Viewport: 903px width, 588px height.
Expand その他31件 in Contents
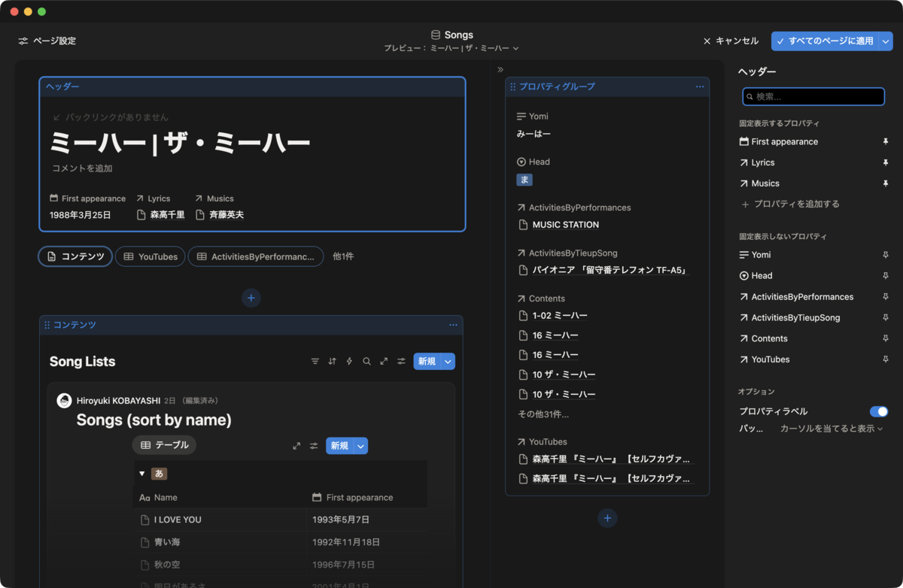543,414
